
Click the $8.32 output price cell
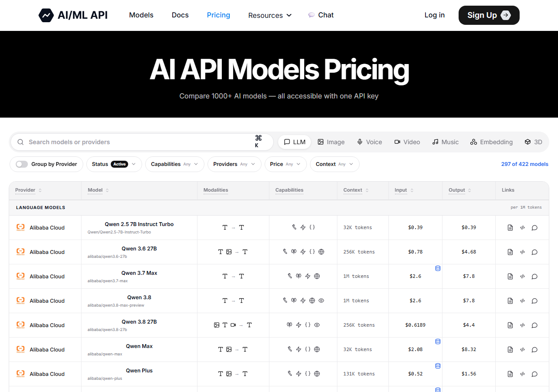[469, 349]
